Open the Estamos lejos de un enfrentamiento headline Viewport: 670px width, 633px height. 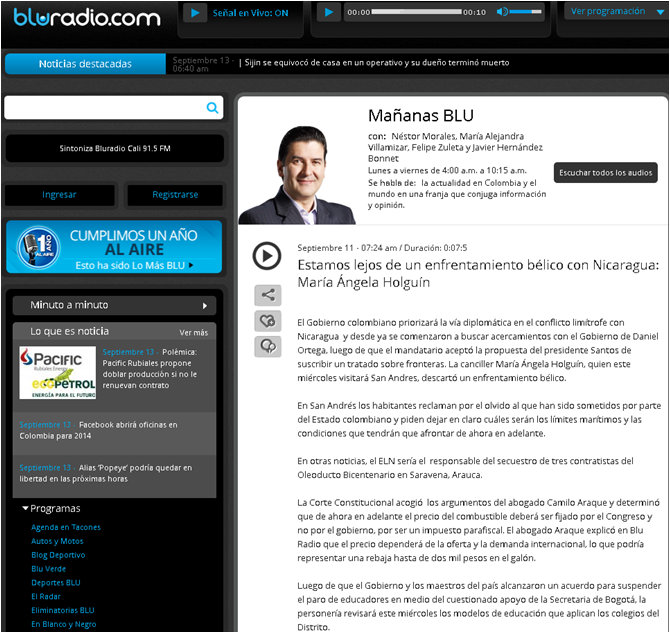(x=478, y=274)
